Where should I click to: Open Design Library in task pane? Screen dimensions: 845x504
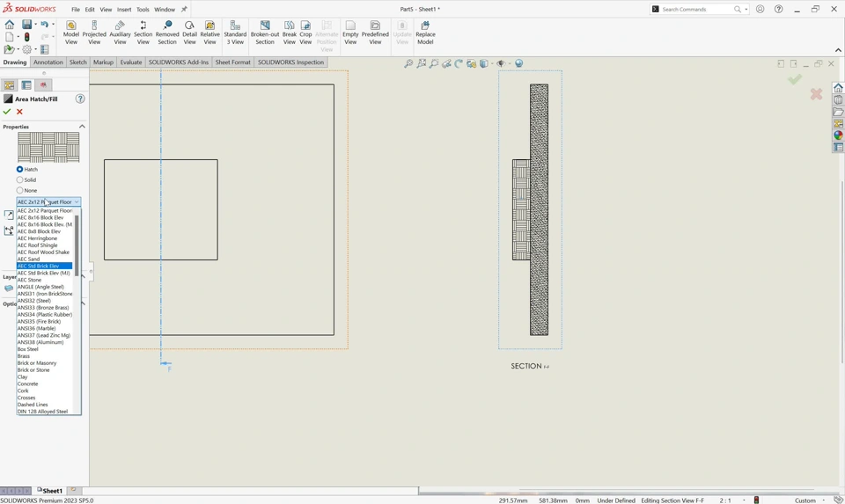pyautogui.click(x=838, y=99)
